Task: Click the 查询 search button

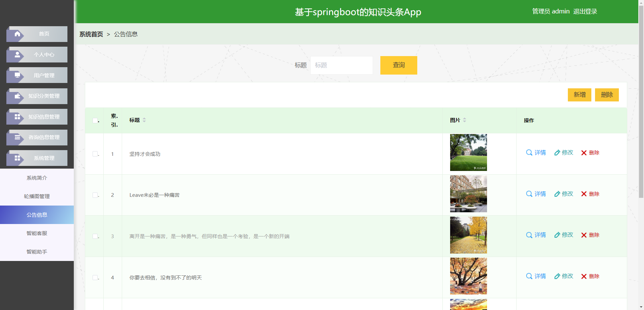Action: (x=398, y=65)
